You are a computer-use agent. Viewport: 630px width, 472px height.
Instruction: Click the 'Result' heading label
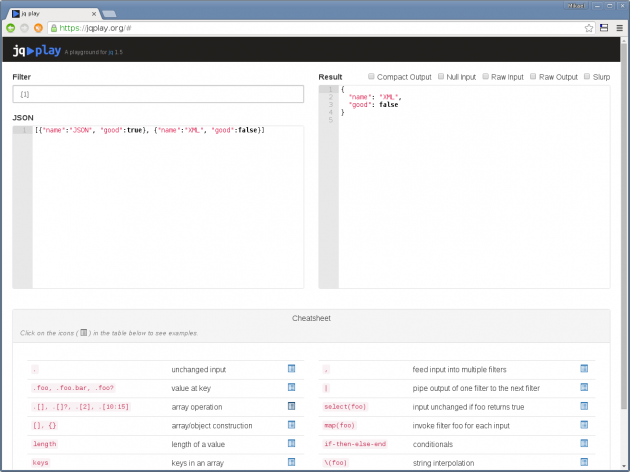click(x=330, y=77)
